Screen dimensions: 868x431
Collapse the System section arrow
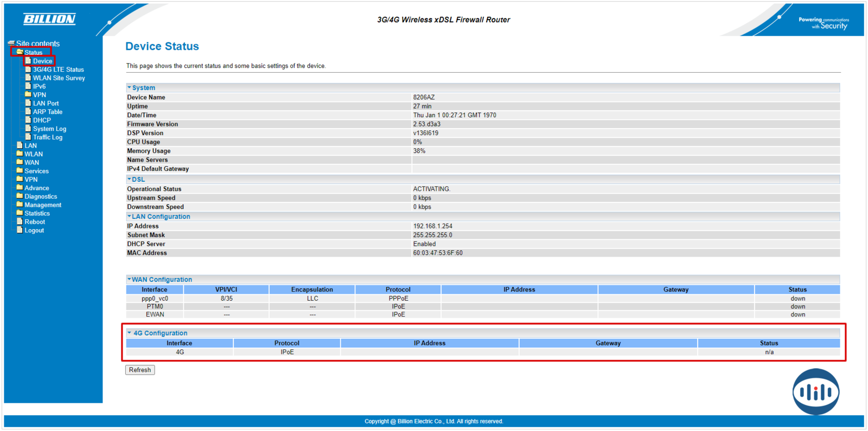pyautogui.click(x=129, y=87)
